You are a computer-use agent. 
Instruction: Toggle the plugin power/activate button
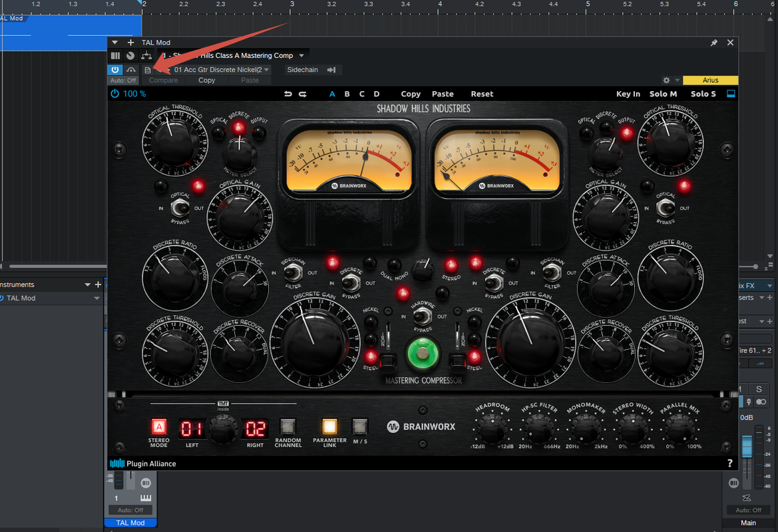[115, 70]
